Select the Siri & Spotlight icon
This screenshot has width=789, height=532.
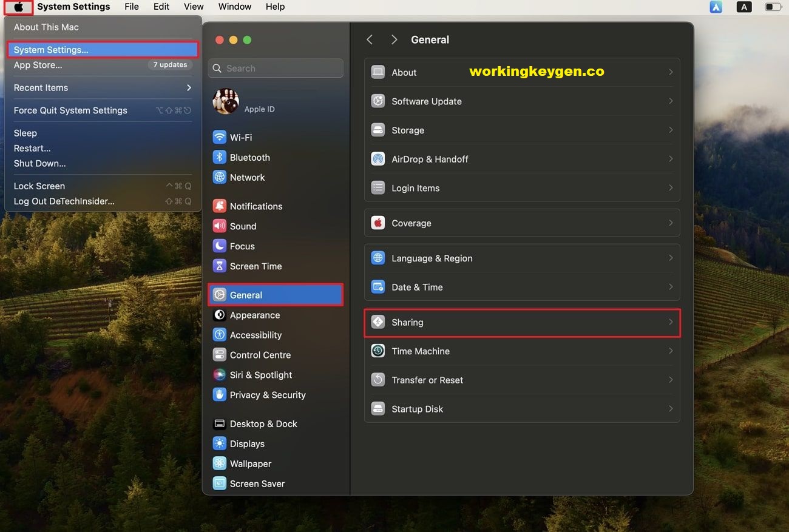point(219,374)
